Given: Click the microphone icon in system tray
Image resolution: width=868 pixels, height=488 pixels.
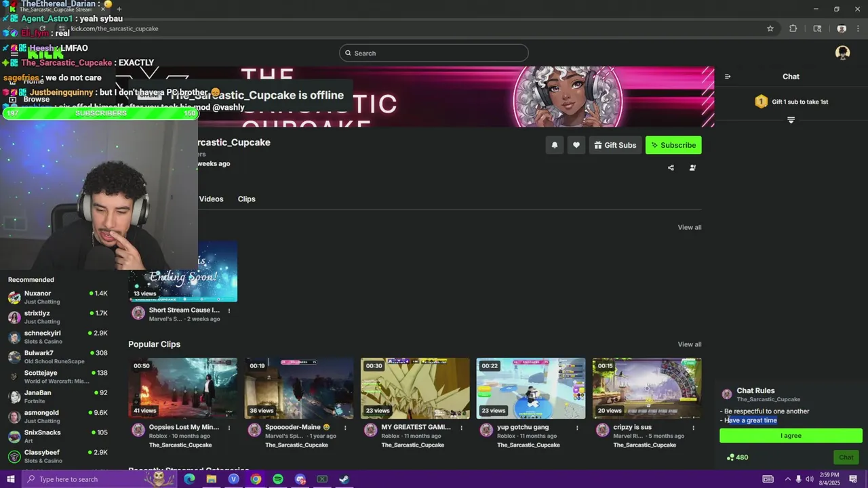Looking at the screenshot, I should 798,479.
